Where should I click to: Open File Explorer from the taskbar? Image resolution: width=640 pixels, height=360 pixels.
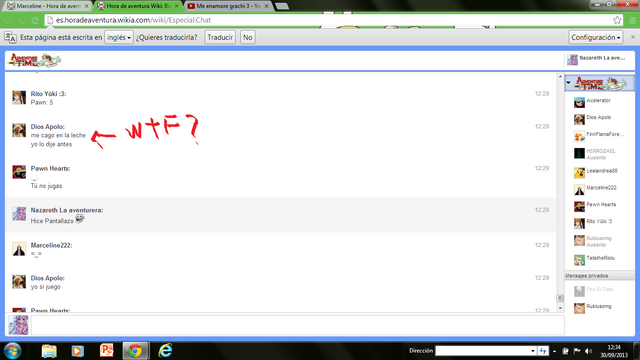[x=49, y=351]
